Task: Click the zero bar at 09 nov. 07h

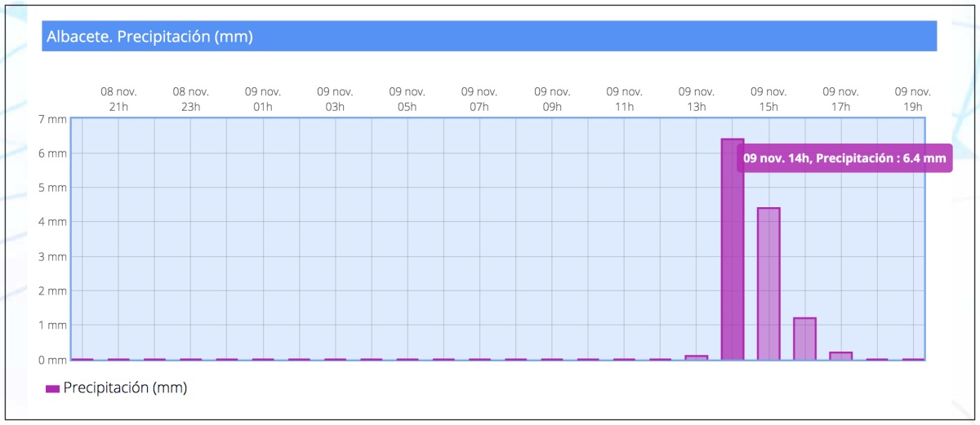Action: [479, 359]
